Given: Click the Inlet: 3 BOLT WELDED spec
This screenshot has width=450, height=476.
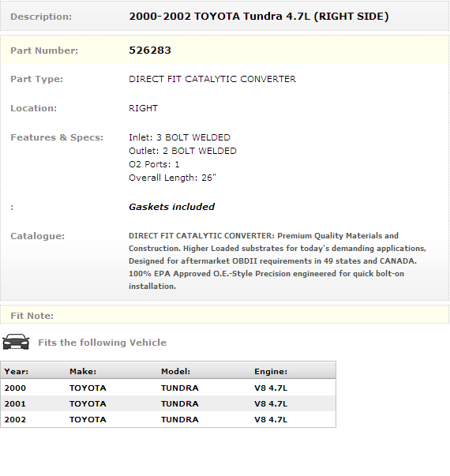Looking at the screenshot, I should (x=179, y=137).
